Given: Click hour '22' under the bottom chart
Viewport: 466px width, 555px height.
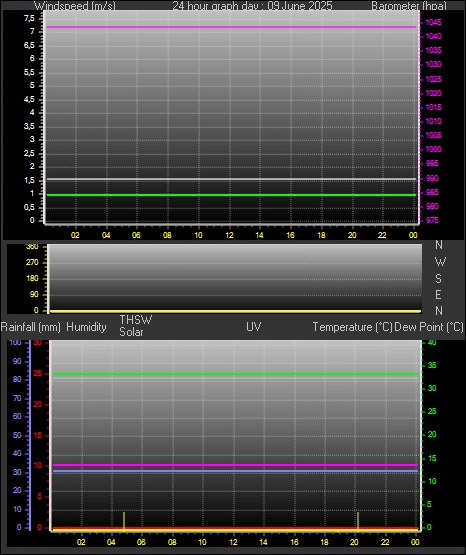Looking at the screenshot, I should pos(385,542).
